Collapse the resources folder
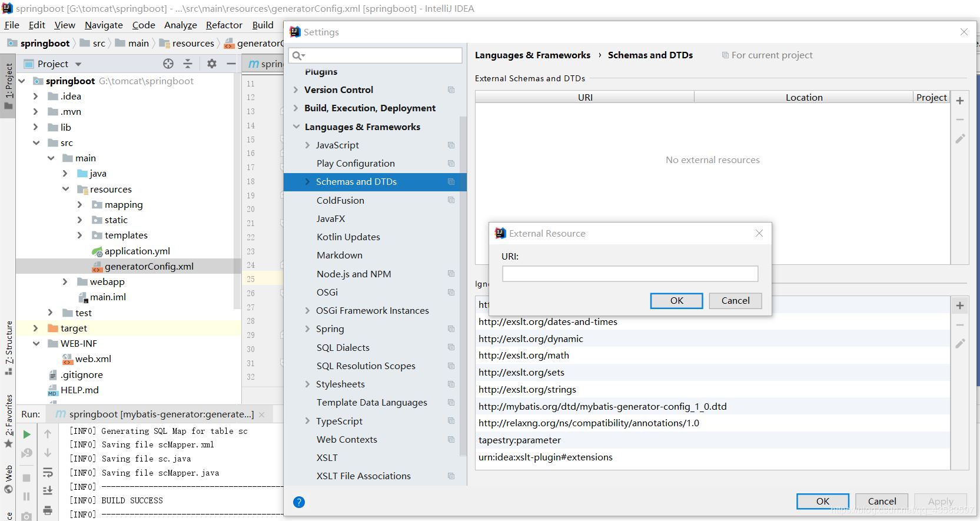Screen dimensions: 980x521 coord(65,189)
